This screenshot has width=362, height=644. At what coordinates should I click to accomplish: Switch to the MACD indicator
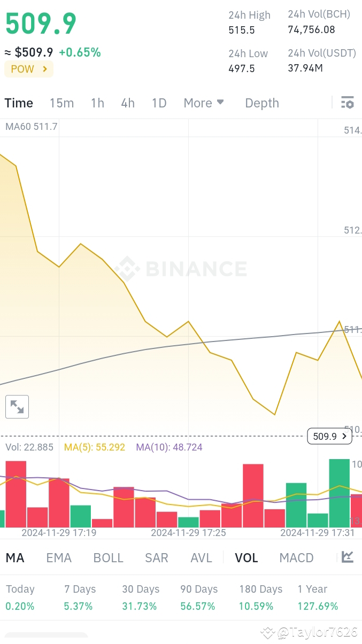296,557
